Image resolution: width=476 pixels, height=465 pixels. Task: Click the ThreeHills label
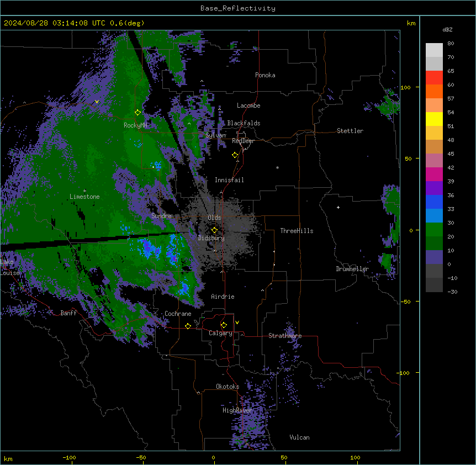click(297, 231)
